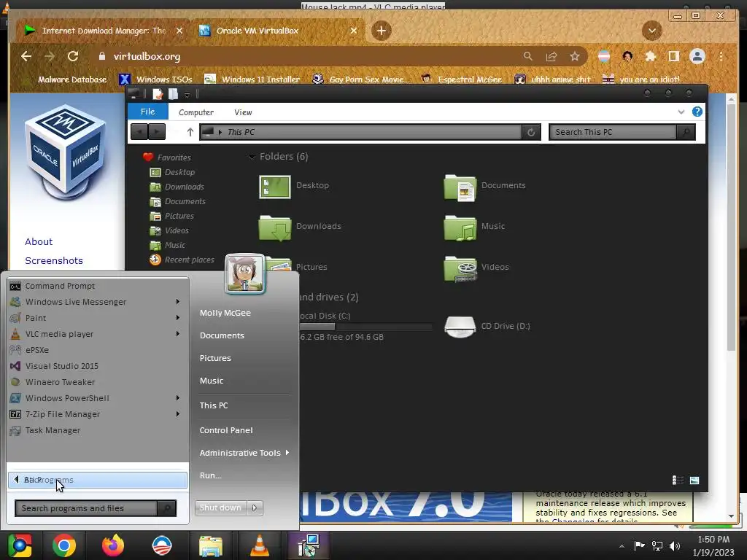
Task: Open File Explorer taskbar icon
Action: point(210,545)
